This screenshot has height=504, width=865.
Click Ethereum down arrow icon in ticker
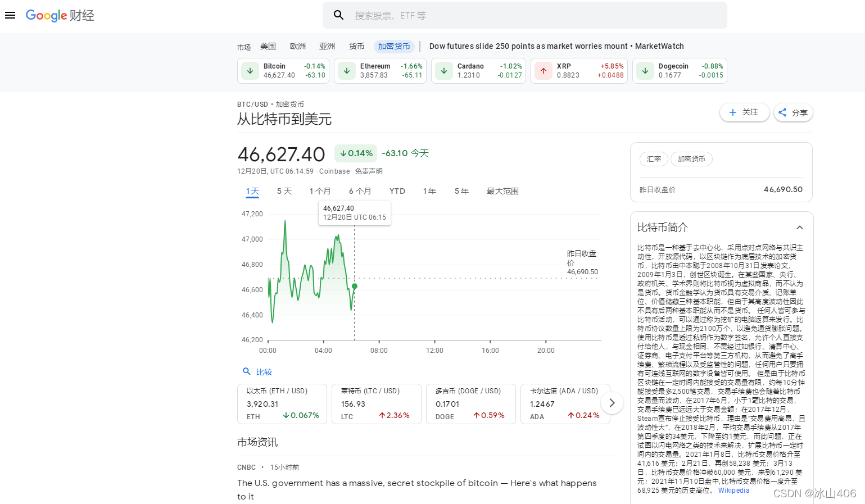point(347,71)
